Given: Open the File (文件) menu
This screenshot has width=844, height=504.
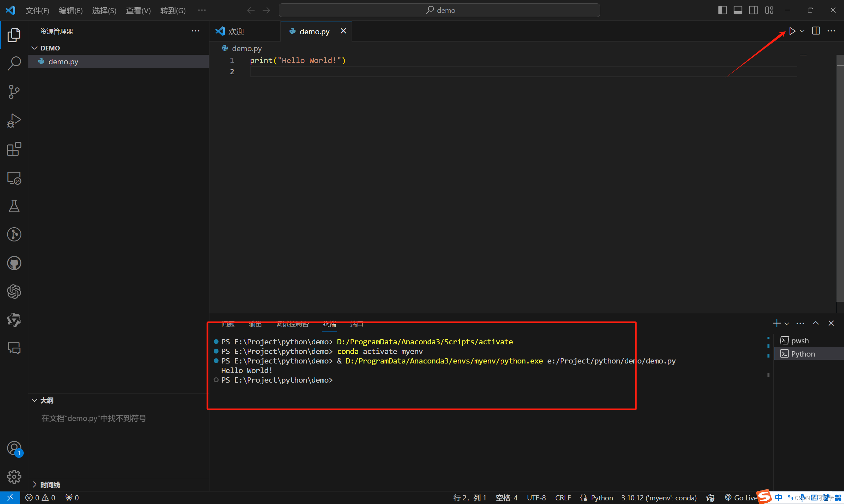Looking at the screenshot, I should click(37, 11).
